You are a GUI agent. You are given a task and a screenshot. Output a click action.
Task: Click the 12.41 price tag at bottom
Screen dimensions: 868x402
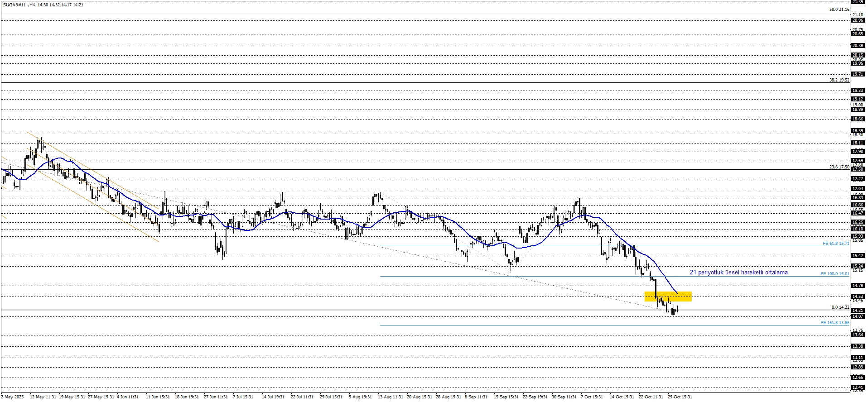tap(857, 388)
